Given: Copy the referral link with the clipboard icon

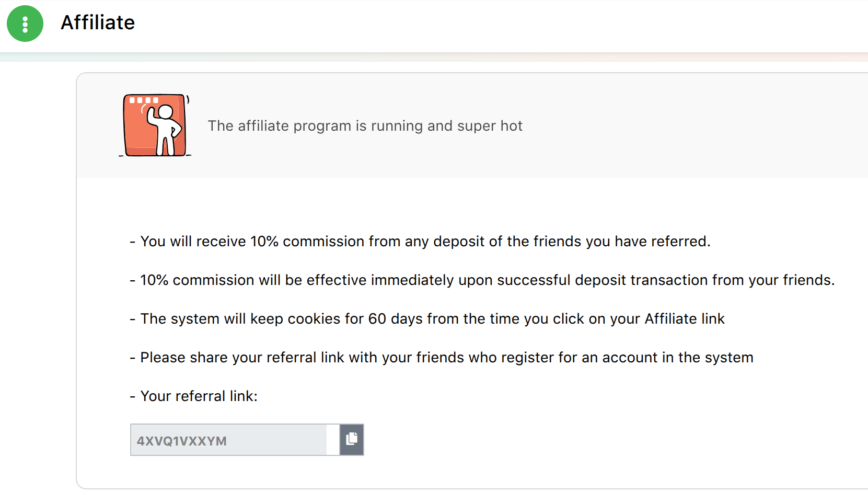Looking at the screenshot, I should tap(352, 440).
